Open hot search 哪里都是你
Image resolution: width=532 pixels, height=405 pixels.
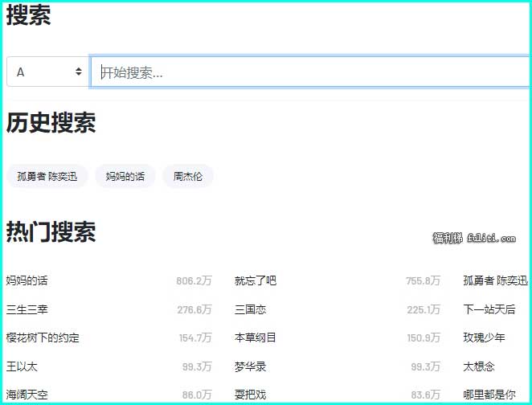pos(489,395)
